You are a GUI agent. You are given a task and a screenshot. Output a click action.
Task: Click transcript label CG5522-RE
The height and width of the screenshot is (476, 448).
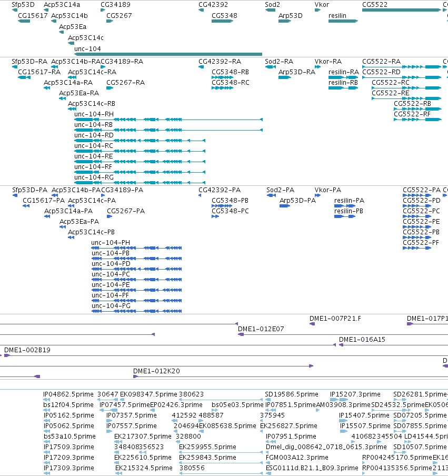(x=390, y=93)
